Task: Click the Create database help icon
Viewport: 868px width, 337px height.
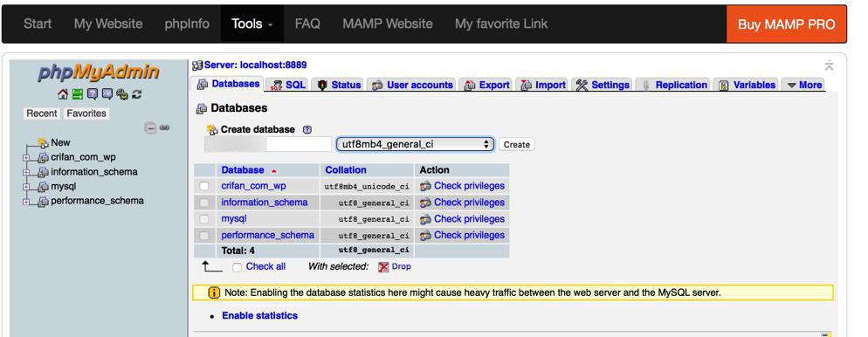Action: tap(307, 129)
